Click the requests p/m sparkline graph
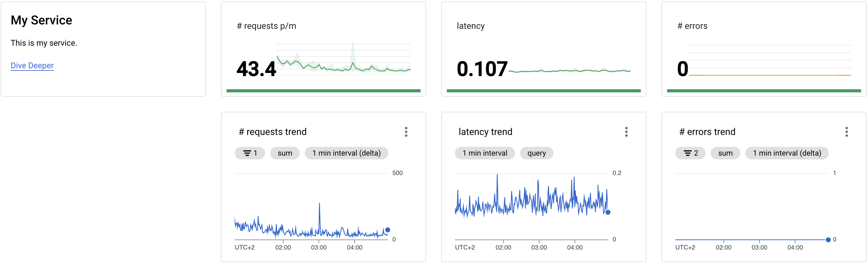The width and height of the screenshot is (868, 263). tap(343, 58)
